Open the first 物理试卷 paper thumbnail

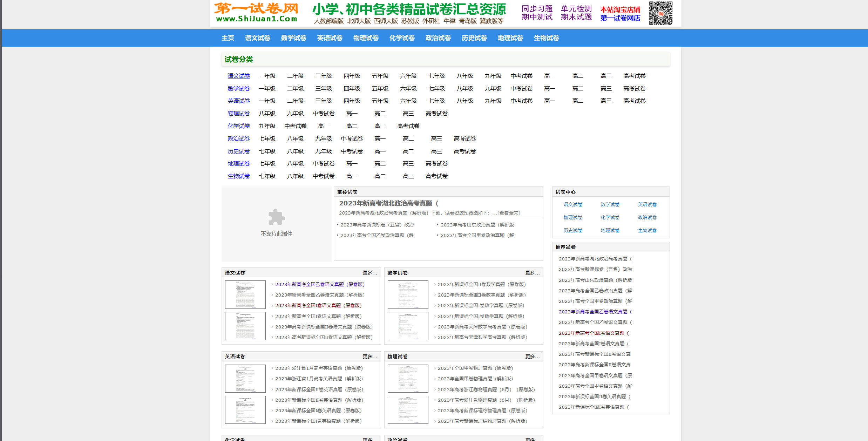408,379
